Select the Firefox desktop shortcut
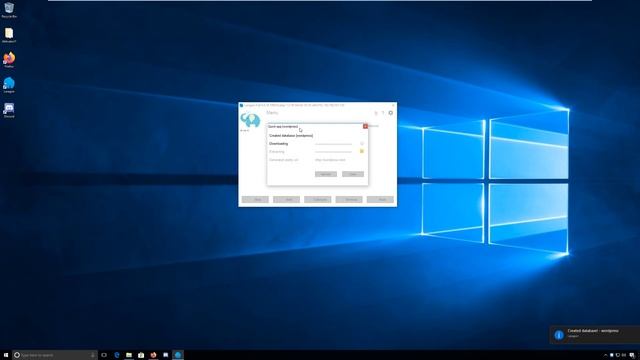Viewport: 640px width, 360px height. click(x=9, y=60)
